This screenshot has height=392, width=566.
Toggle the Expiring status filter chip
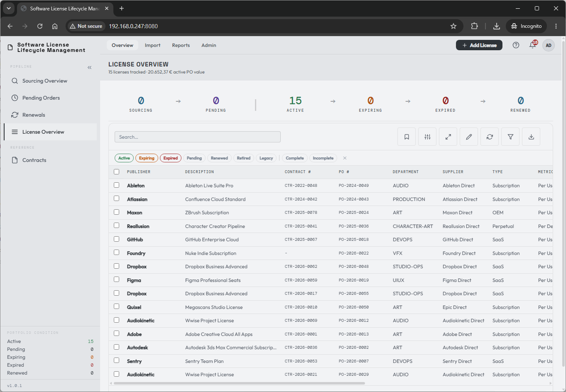[x=147, y=158]
